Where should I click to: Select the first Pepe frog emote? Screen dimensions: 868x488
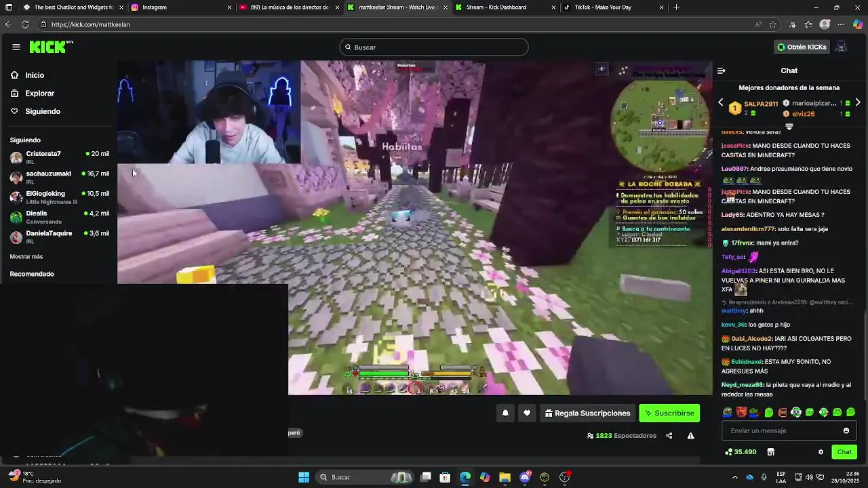(728, 412)
